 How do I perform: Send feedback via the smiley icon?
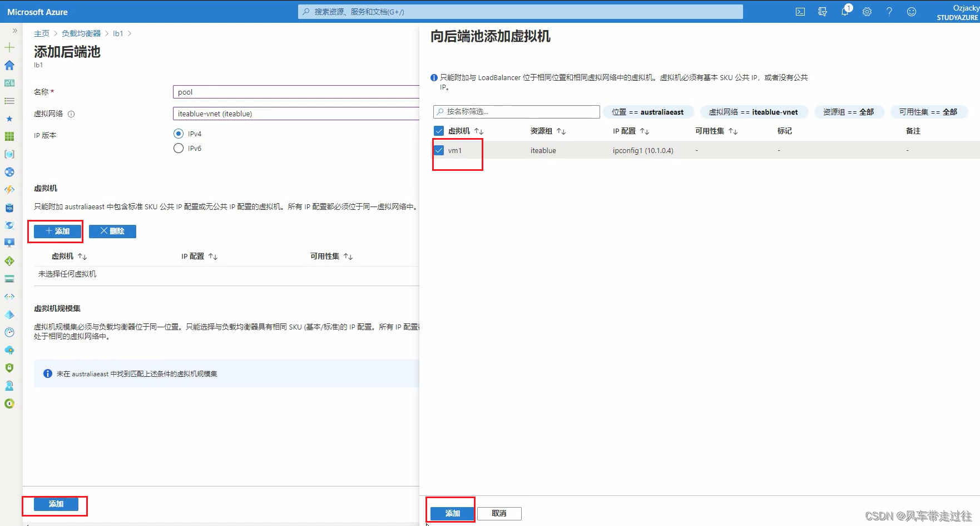click(x=912, y=12)
